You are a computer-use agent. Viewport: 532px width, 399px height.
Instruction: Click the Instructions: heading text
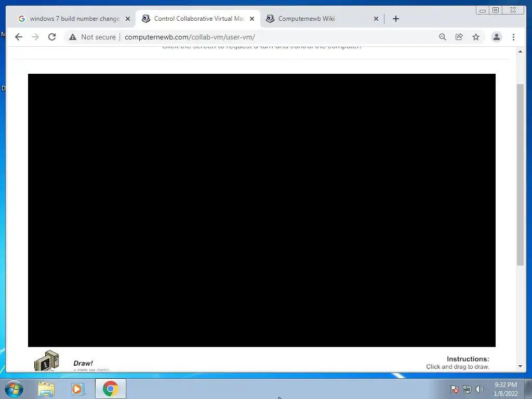468,359
